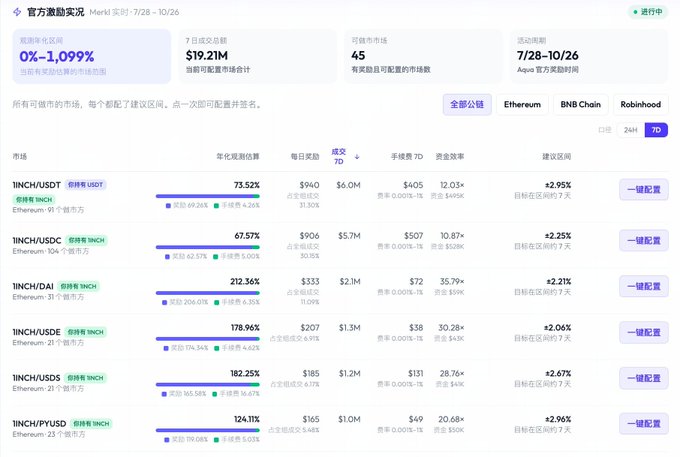
Task: Click the ±2.67% suggested range value
Action: (558, 373)
